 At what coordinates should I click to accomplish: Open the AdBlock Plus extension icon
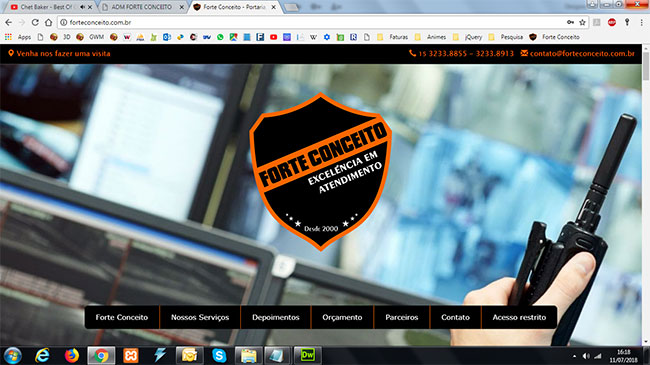[x=612, y=22]
